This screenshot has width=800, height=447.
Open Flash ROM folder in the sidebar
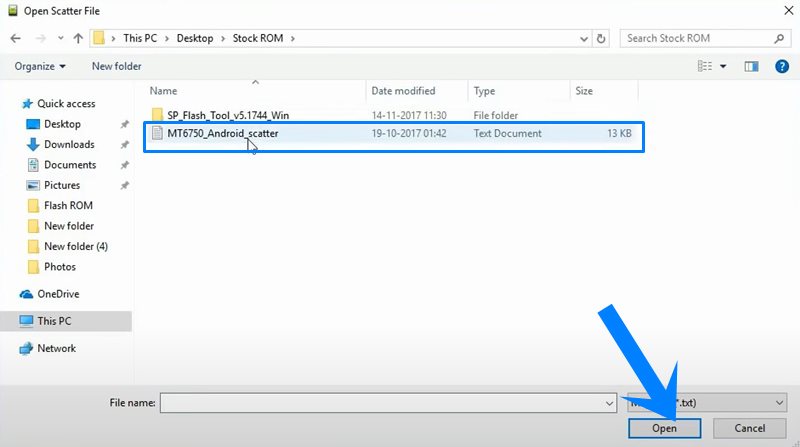click(68, 206)
